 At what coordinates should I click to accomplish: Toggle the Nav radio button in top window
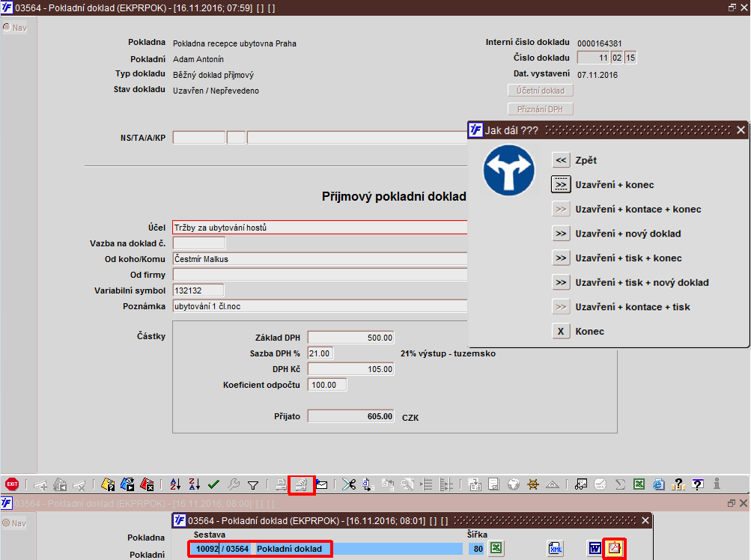(7, 27)
